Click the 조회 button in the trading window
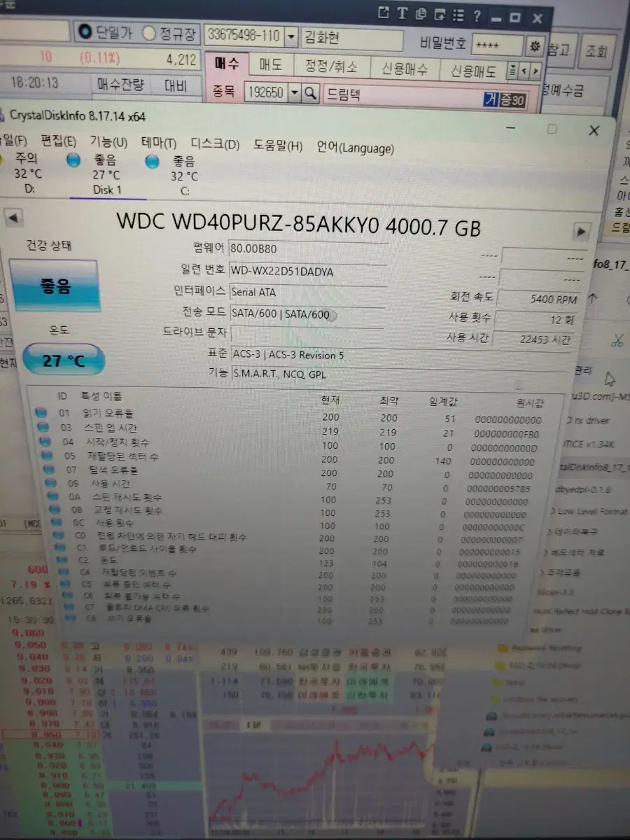 pyautogui.click(x=597, y=50)
